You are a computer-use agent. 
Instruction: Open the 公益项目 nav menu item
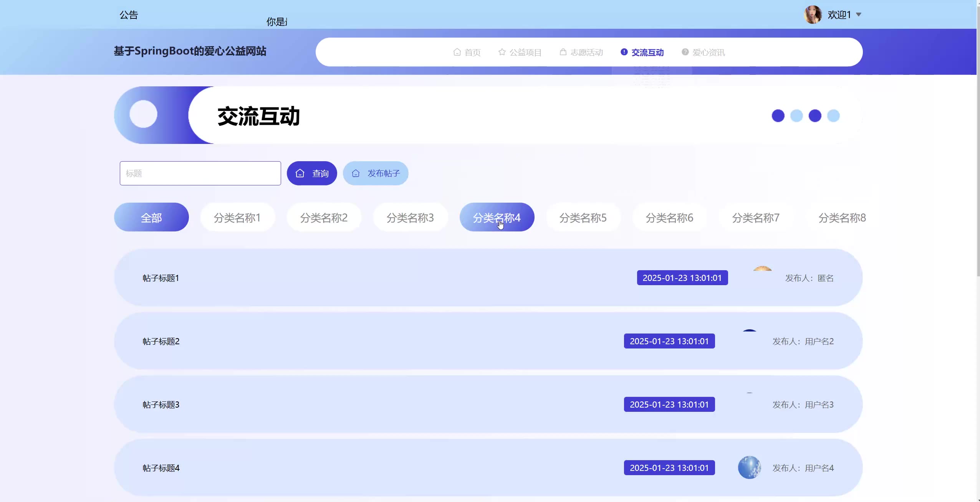[x=525, y=53]
